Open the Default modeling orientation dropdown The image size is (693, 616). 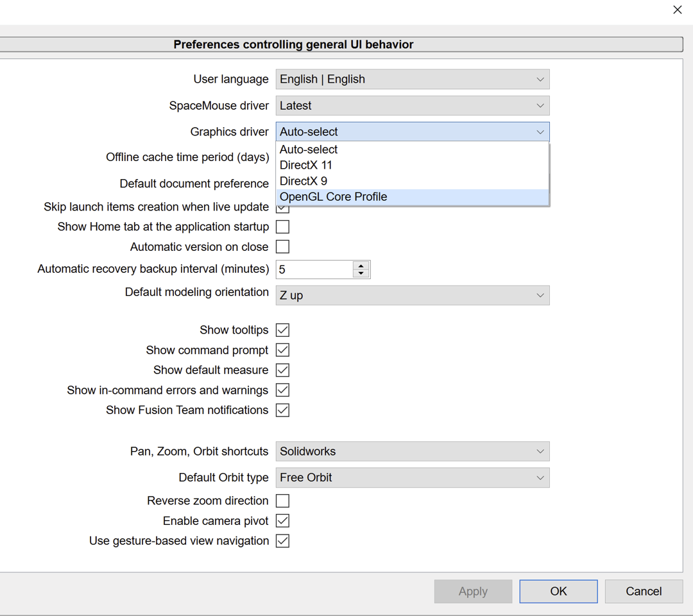click(413, 296)
